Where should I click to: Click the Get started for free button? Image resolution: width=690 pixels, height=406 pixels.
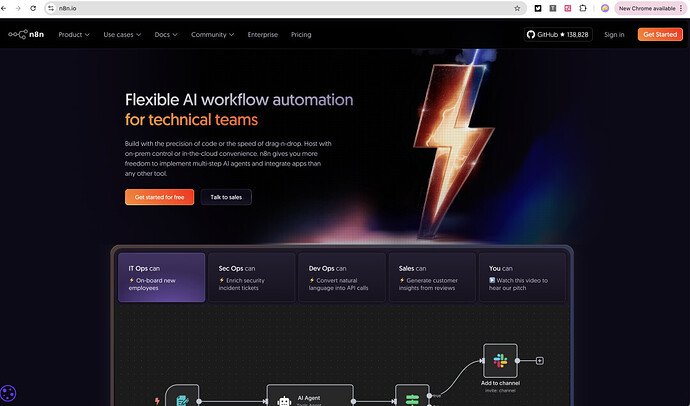tap(159, 197)
